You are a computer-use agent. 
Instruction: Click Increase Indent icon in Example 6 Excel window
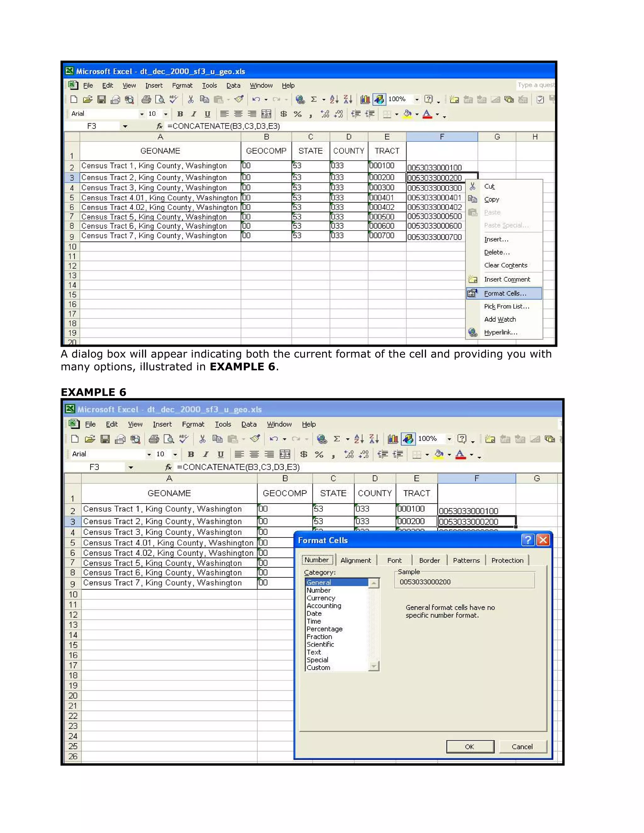(398, 454)
